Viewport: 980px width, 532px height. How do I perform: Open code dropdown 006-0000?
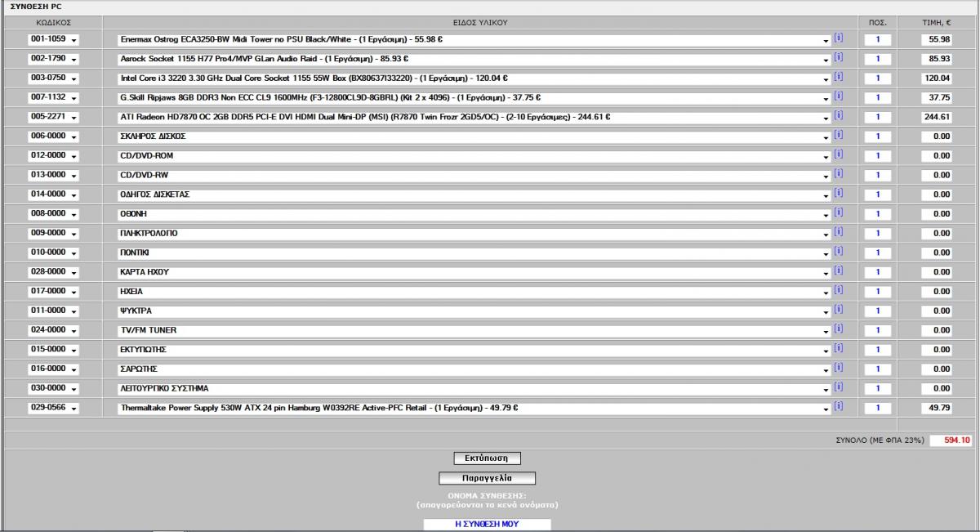pyautogui.click(x=52, y=136)
